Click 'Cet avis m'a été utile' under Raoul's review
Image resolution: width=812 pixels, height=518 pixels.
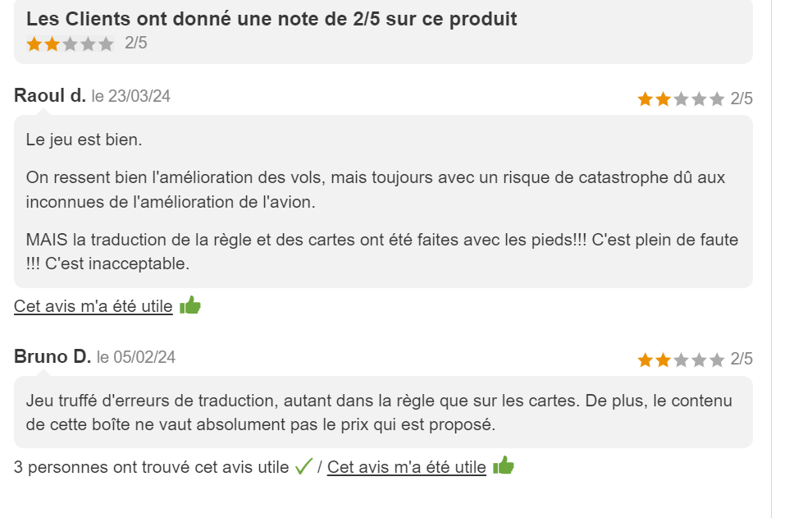94,306
